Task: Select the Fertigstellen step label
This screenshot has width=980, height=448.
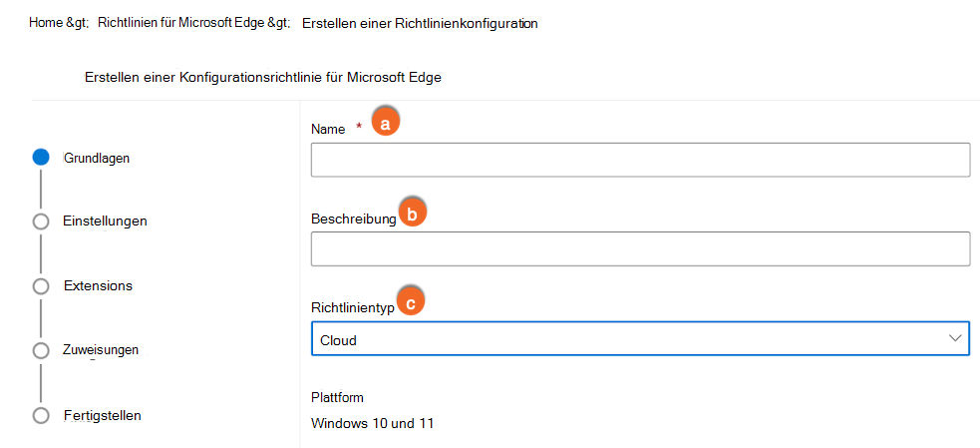Action: coord(102,415)
